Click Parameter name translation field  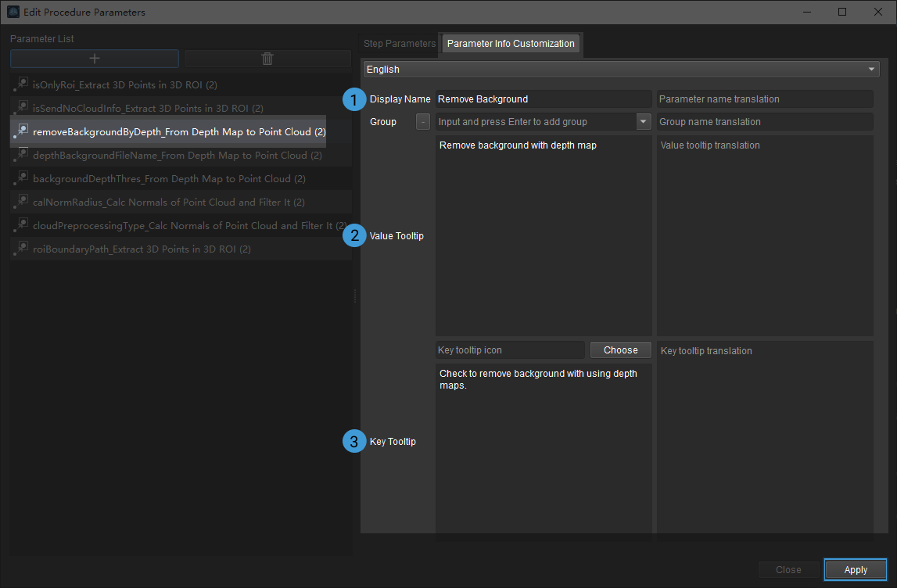coord(765,99)
